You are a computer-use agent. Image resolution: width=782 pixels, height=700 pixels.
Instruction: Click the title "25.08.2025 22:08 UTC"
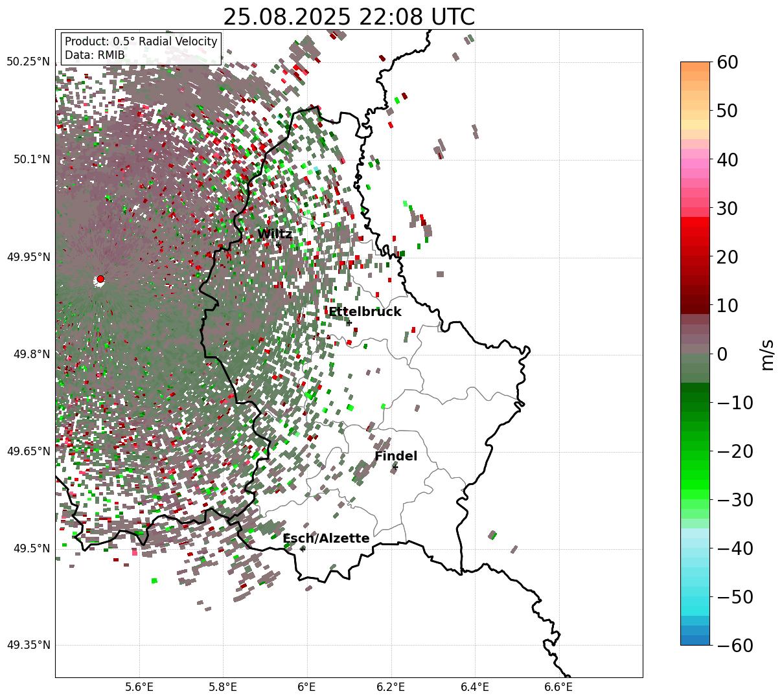(349, 16)
